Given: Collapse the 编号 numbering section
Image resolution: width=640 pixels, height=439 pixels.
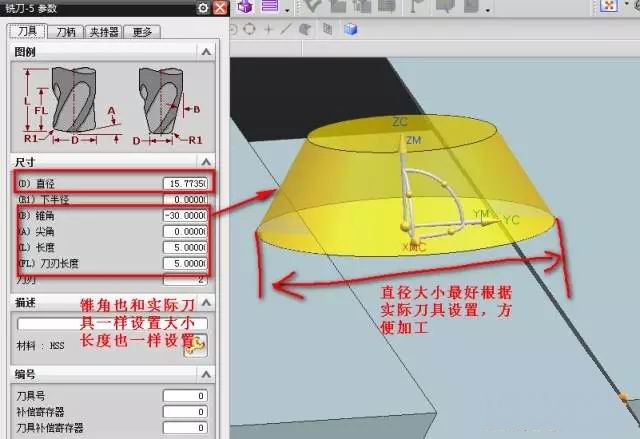Looking at the screenshot, I should [x=206, y=374].
